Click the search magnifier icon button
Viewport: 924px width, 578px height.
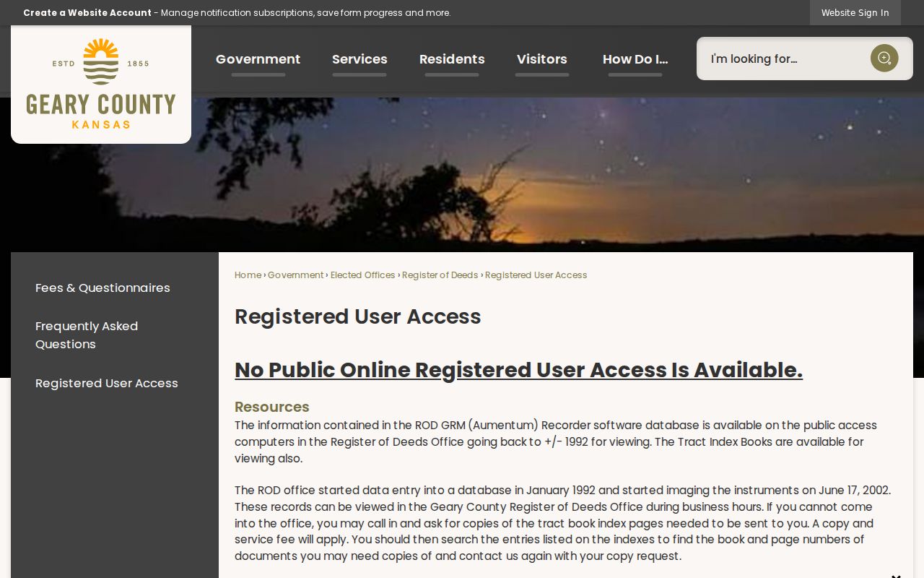[884, 59]
